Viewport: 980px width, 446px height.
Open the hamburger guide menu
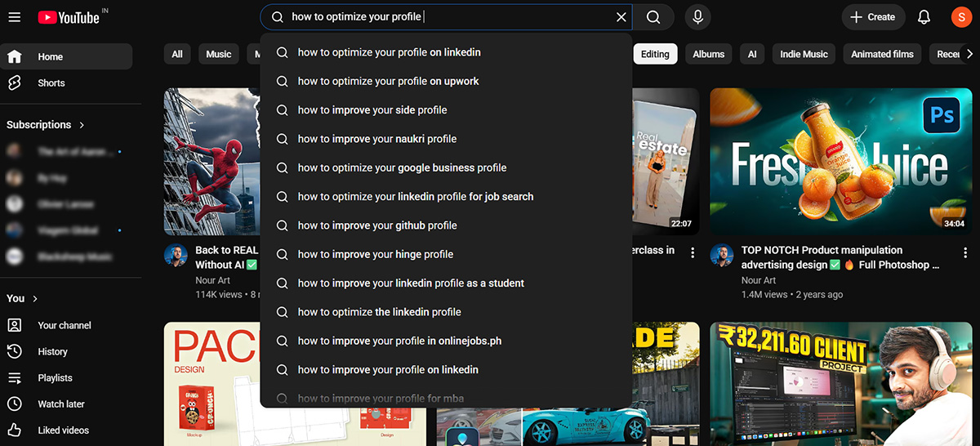14,16
